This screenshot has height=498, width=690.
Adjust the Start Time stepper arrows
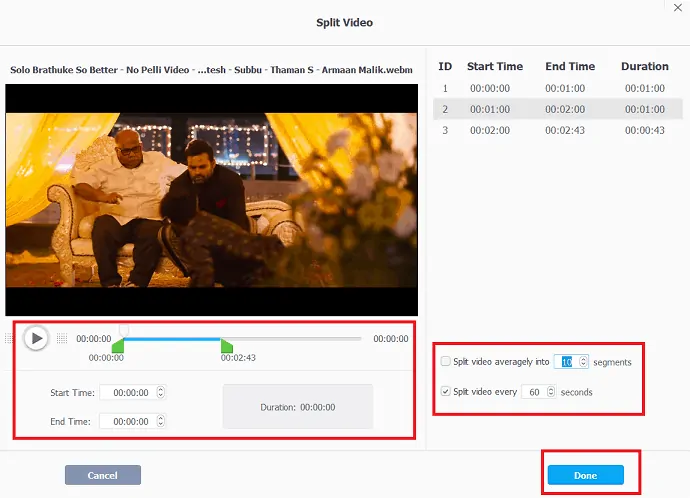161,392
